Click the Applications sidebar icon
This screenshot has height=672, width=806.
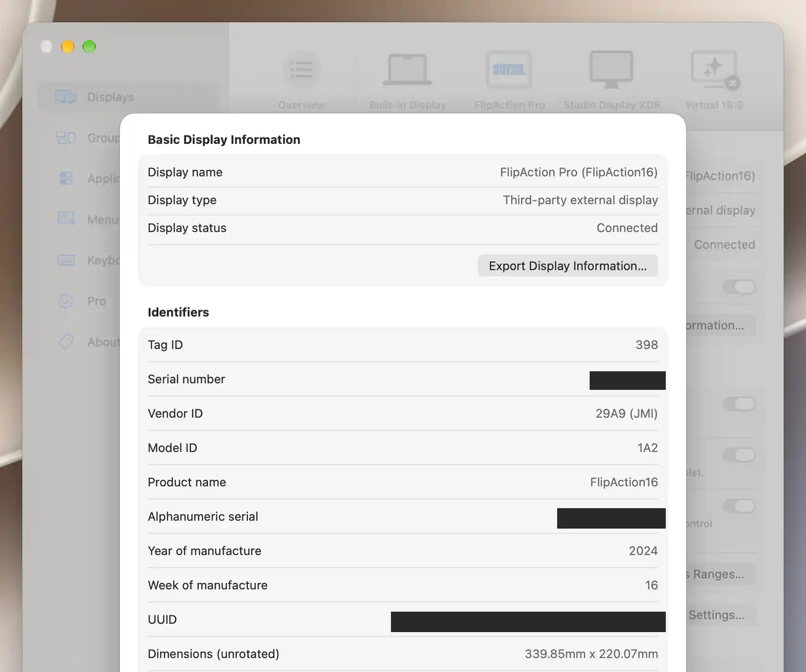66,179
